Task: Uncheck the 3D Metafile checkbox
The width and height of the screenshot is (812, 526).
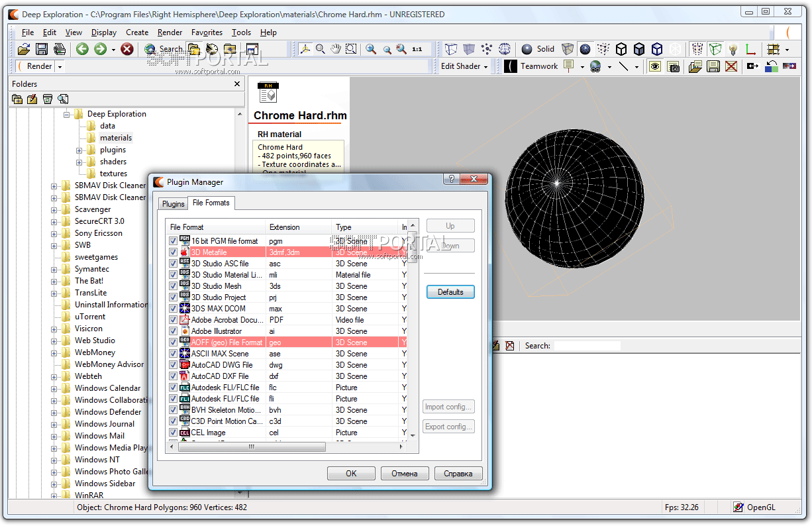Action: pyautogui.click(x=173, y=252)
